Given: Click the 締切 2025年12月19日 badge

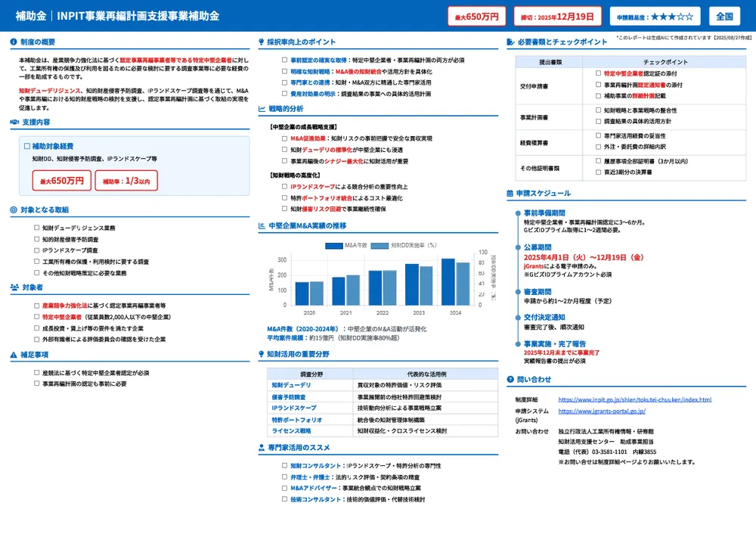Looking at the screenshot, I should [x=557, y=17].
